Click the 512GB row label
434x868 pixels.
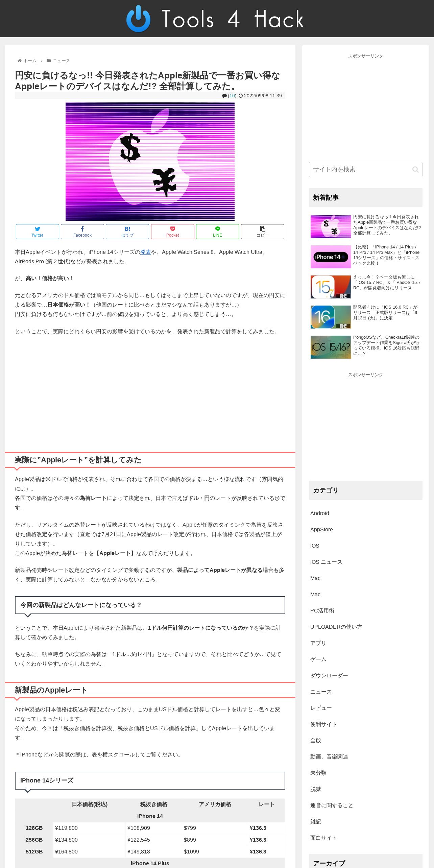click(x=34, y=851)
